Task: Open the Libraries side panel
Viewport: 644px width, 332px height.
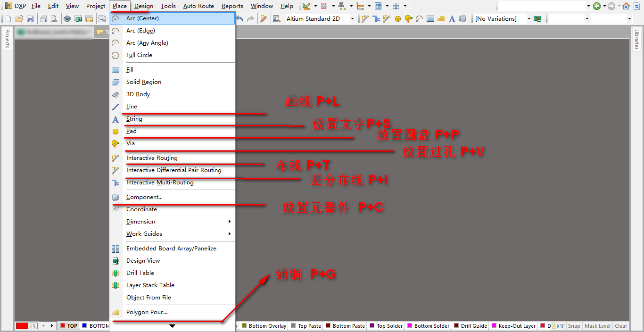Action: [x=636, y=40]
